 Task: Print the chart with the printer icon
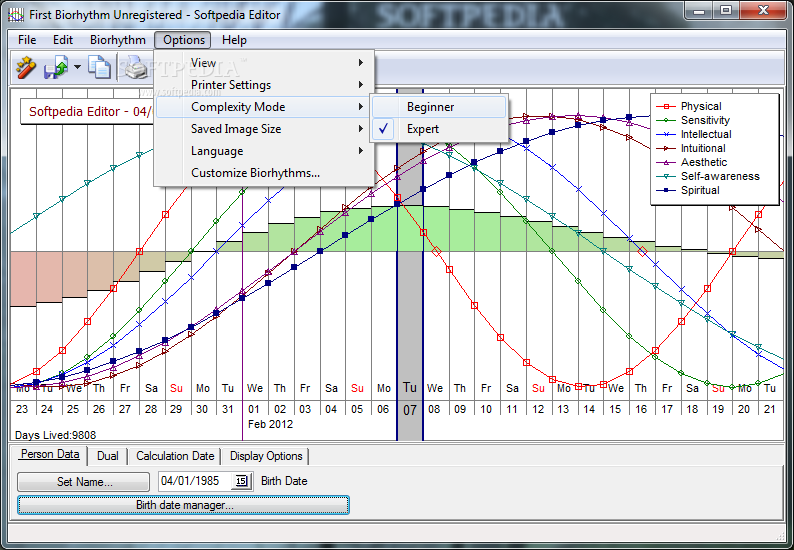(136, 67)
